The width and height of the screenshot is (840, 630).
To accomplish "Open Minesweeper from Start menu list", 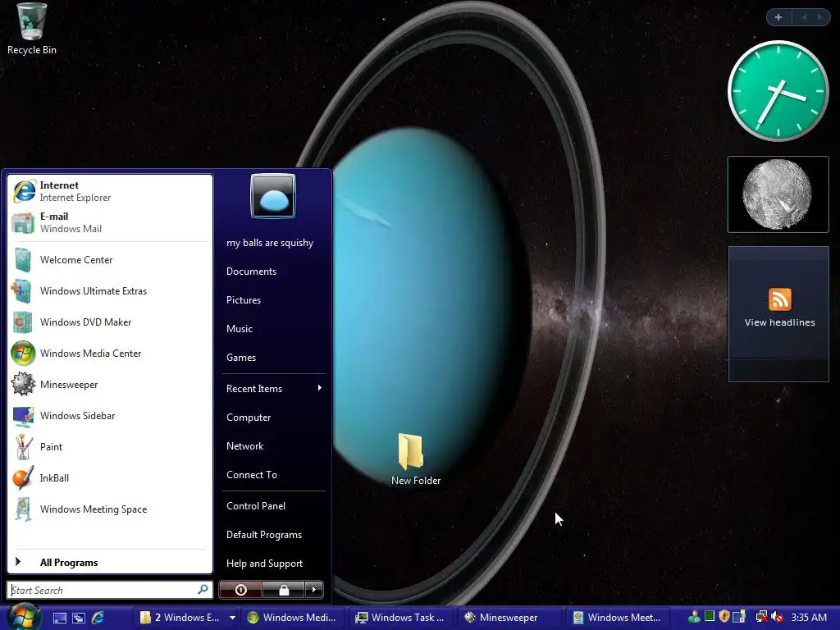I will (110, 385).
